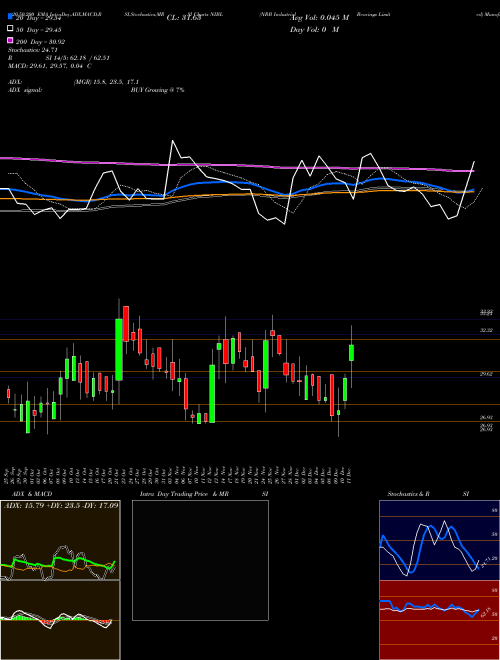Select the 'MACD: 29.61, 29.57, 0.04 C' line

pyautogui.click(x=50, y=66)
